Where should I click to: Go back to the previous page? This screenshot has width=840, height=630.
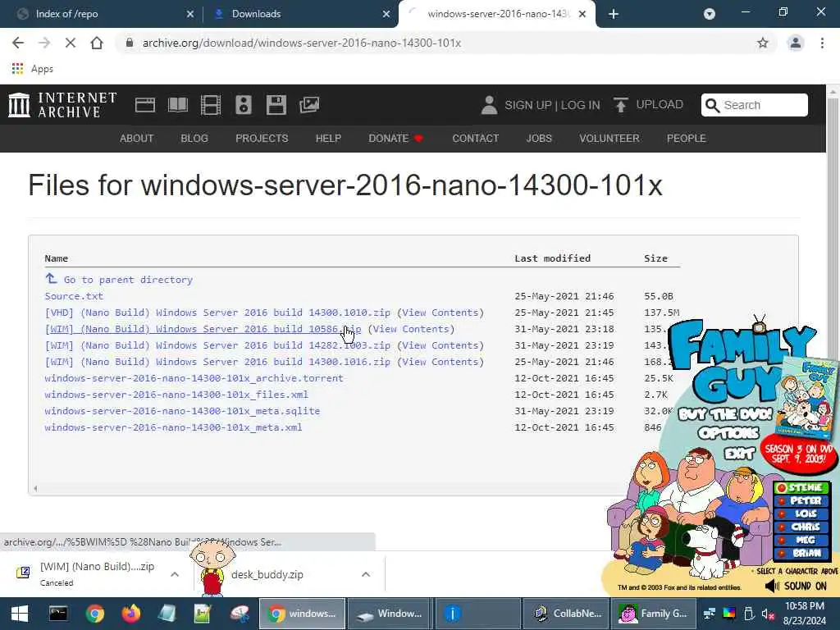click(18, 43)
